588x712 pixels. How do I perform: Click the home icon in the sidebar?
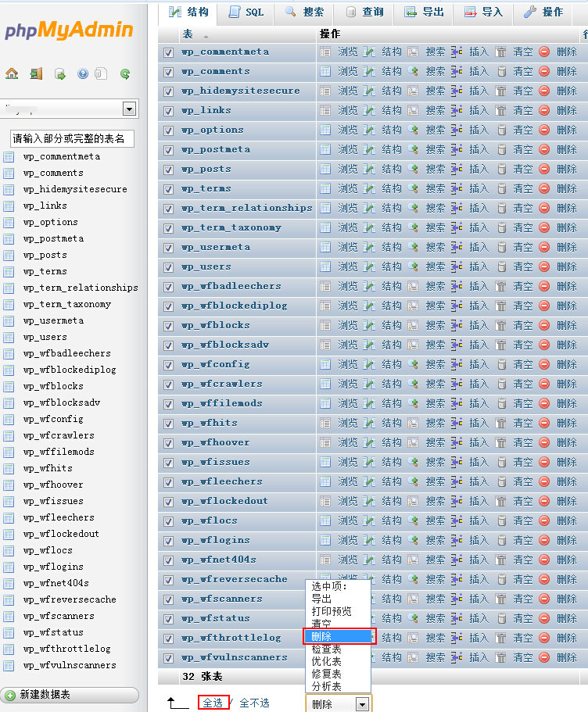point(12,74)
